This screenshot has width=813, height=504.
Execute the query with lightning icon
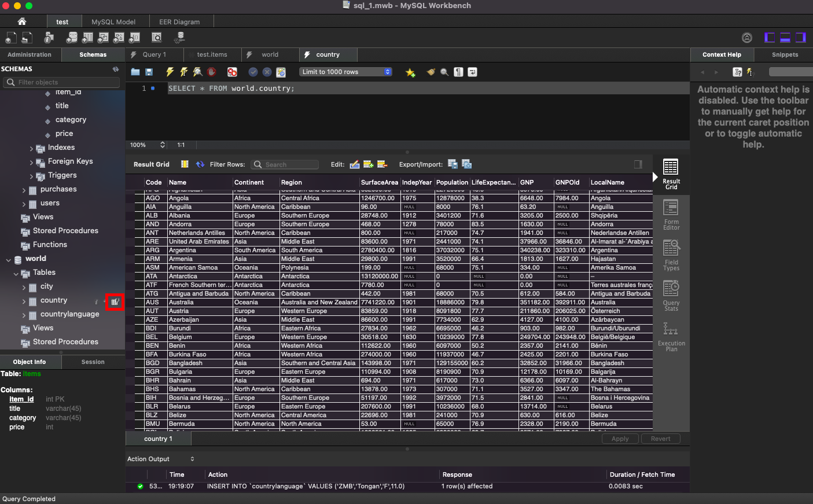point(170,72)
